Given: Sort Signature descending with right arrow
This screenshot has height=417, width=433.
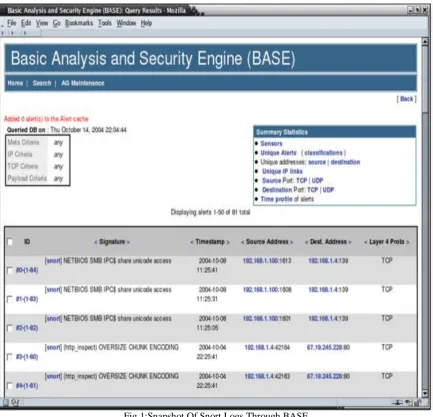Looking at the screenshot, I should (x=128, y=242).
